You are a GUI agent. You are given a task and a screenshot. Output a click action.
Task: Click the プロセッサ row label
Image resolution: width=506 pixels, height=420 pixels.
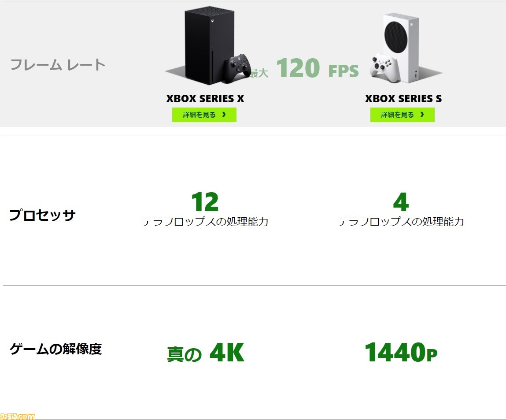(42, 215)
